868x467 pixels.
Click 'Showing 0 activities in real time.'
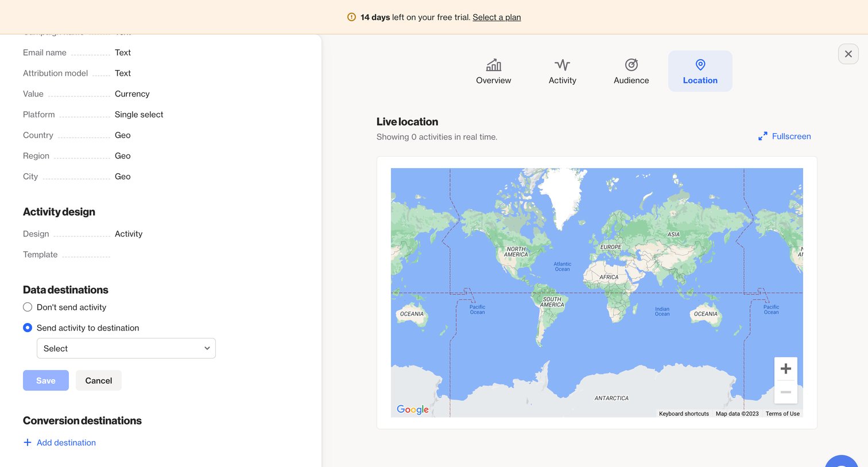pos(437,137)
